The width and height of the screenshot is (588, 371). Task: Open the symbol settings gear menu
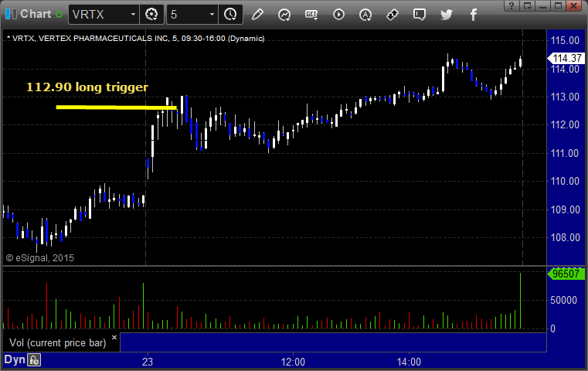tap(151, 15)
